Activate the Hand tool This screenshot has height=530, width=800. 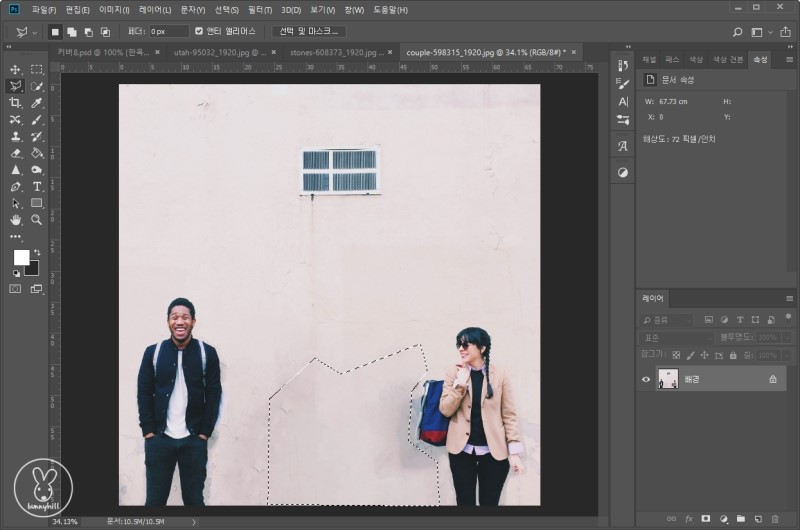(x=15, y=219)
